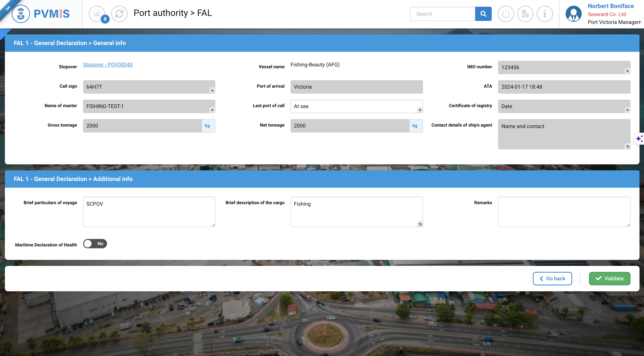This screenshot has height=356, width=644.
Task: Click the user avatar icon
Action: (573, 14)
